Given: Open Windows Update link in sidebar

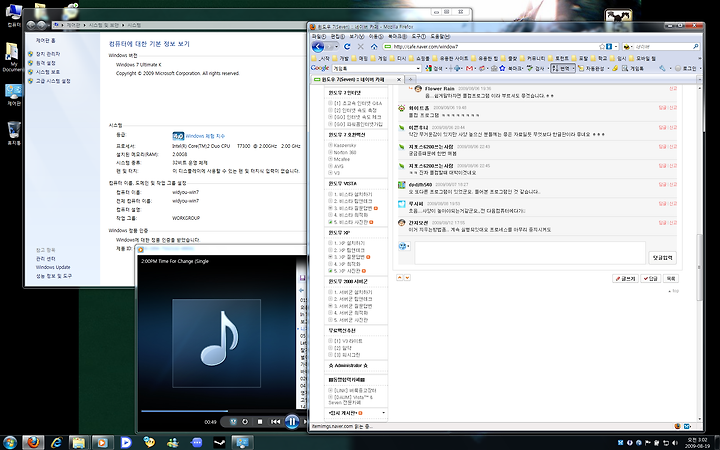Looking at the screenshot, I should tap(53, 267).
